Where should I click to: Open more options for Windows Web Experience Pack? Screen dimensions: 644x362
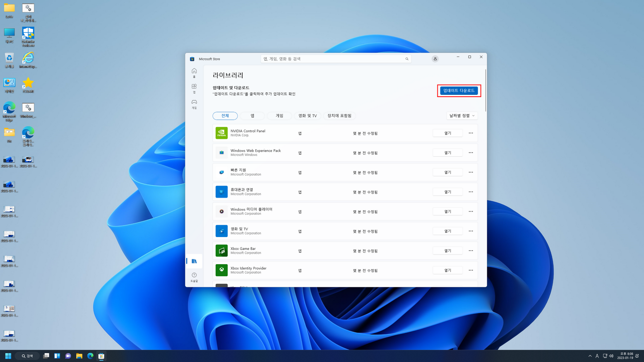[471, 153]
